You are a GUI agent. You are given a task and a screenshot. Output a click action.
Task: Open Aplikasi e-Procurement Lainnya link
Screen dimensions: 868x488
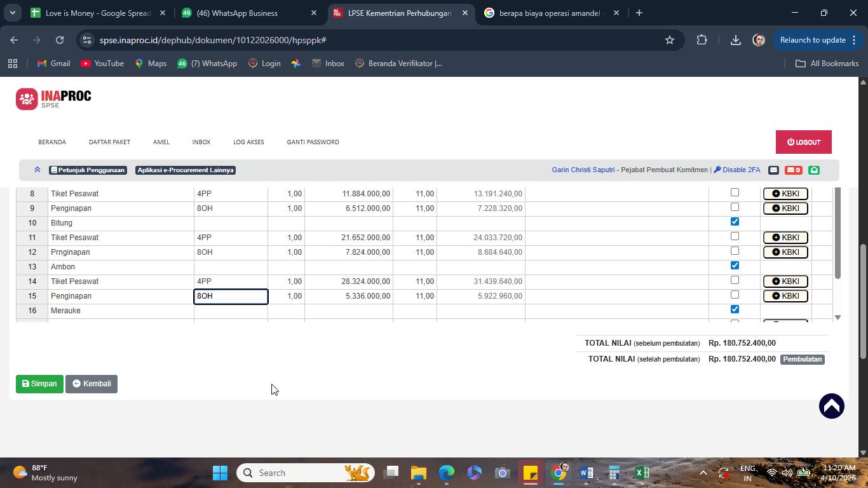(x=186, y=170)
